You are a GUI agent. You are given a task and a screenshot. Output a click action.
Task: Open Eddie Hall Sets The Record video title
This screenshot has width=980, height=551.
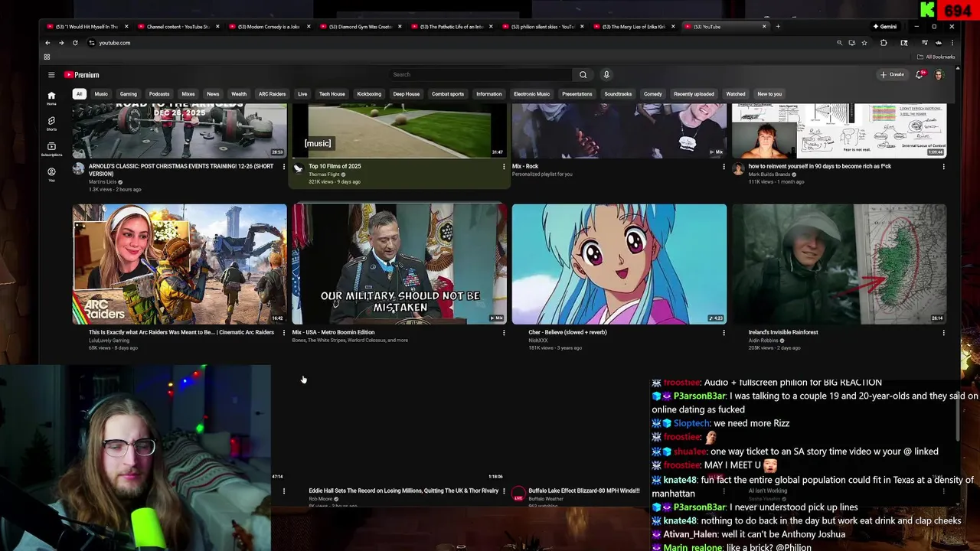tap(403, 491)
